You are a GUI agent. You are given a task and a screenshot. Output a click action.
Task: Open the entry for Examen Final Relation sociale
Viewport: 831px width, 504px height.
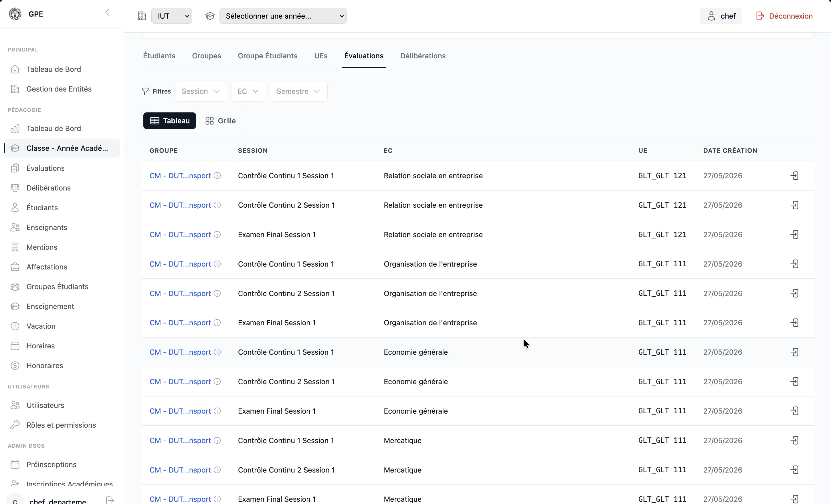pyautogui.click(x=795, y=234)
